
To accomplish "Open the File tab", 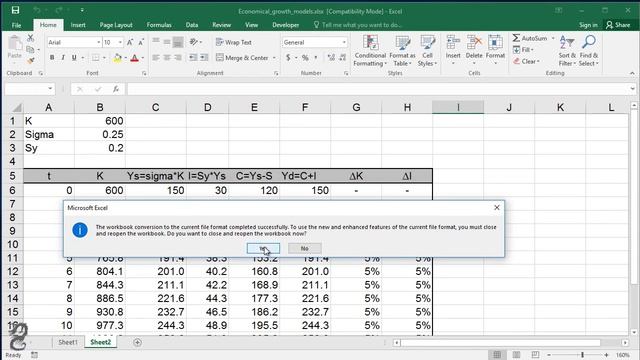I will coord(16,25).
